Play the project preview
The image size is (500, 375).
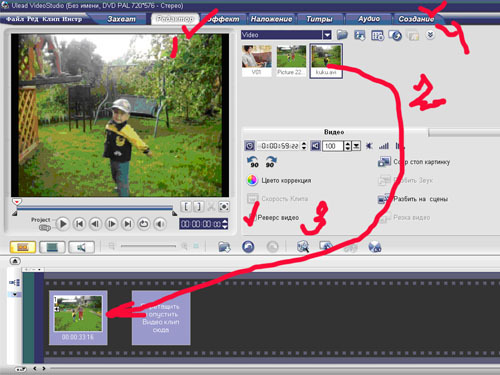[x=63, y=224]
